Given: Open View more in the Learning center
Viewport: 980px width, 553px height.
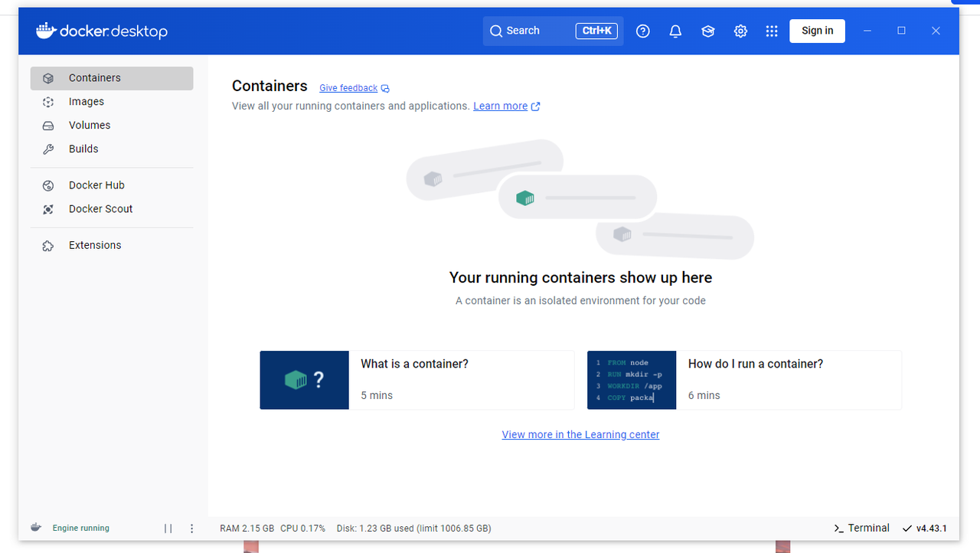Looking at the screenshot, I should (580, 435).
